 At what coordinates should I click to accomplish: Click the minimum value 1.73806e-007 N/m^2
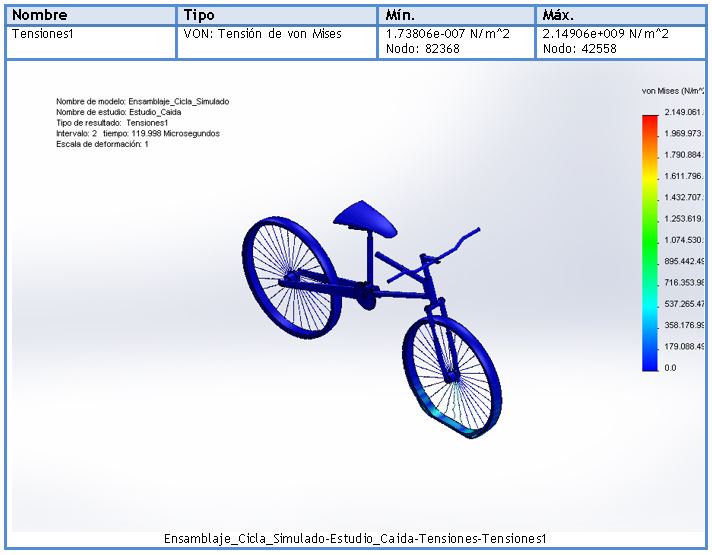pos(447,34)
